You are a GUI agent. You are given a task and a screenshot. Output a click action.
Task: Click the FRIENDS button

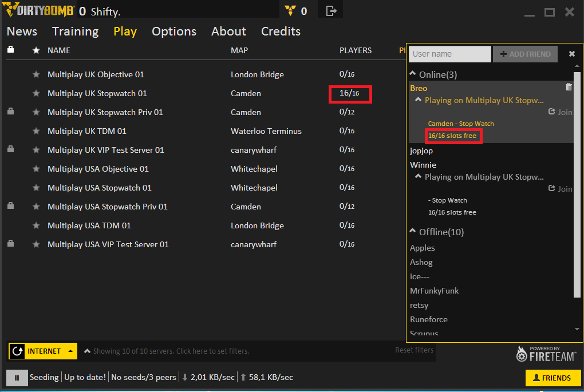tap(553, 378)
